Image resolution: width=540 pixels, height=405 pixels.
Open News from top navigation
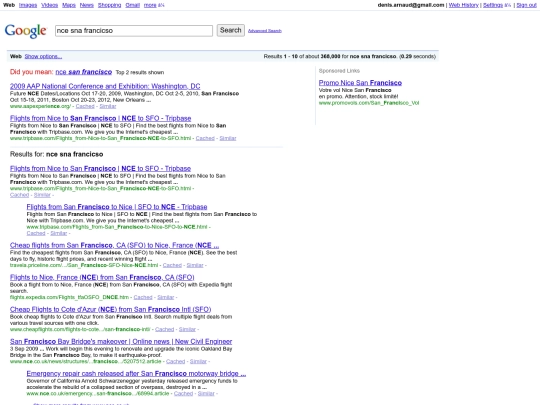coord(87,5)
